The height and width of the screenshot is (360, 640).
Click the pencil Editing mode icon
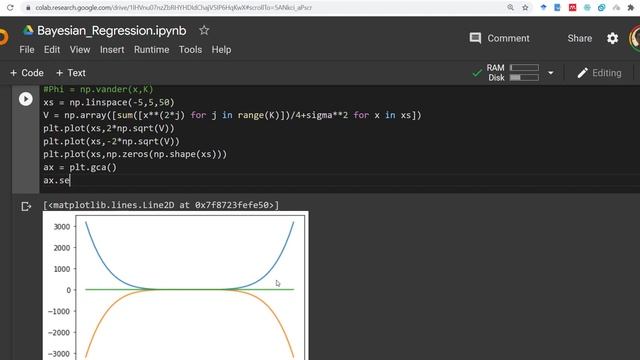[582, 73]
